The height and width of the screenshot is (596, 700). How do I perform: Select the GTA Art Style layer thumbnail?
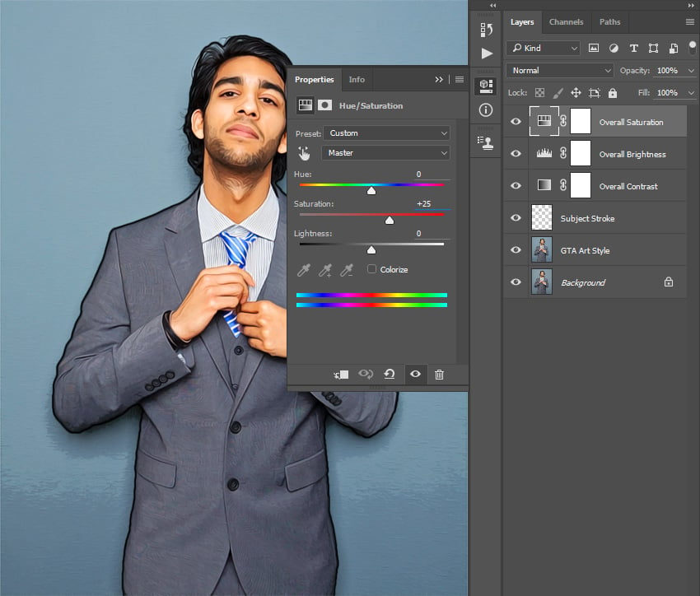tap(542, 249)
